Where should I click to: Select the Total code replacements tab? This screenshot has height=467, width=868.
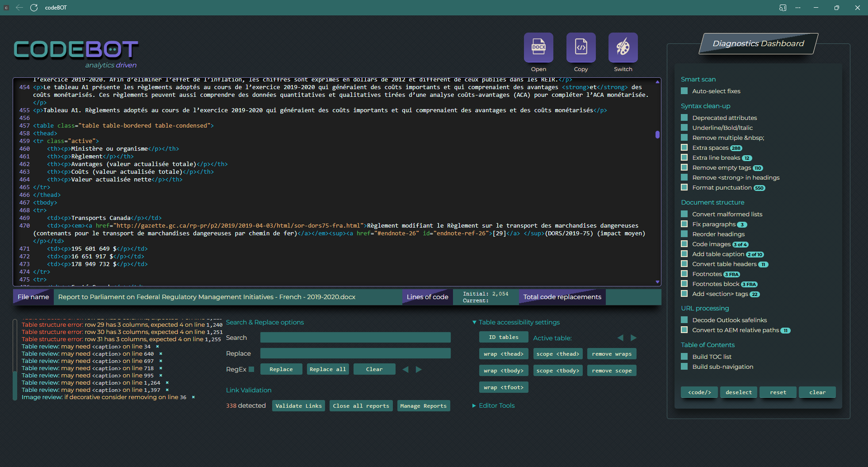point(562,297)
